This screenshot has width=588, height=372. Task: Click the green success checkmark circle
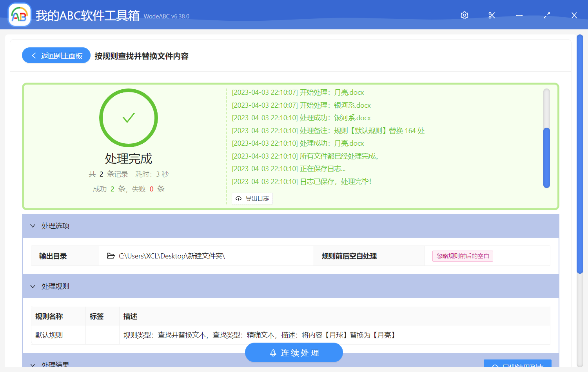(x=129, y=118)
